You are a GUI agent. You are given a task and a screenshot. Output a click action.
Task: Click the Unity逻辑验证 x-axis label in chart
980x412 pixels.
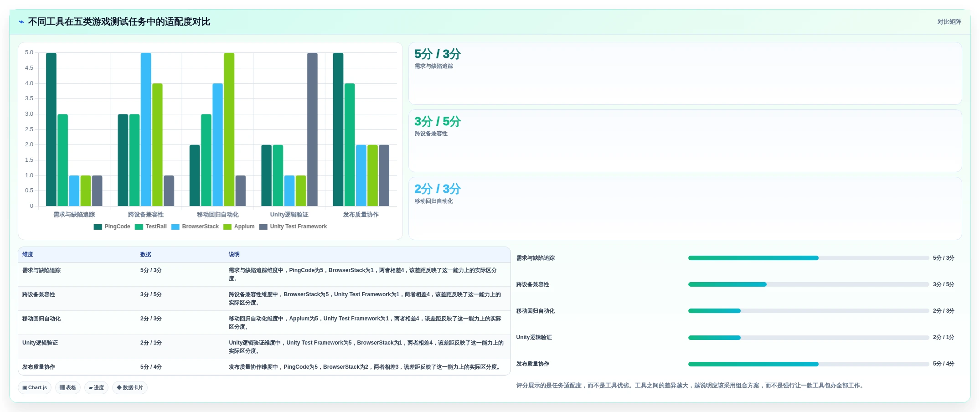(x=289, y=215)
